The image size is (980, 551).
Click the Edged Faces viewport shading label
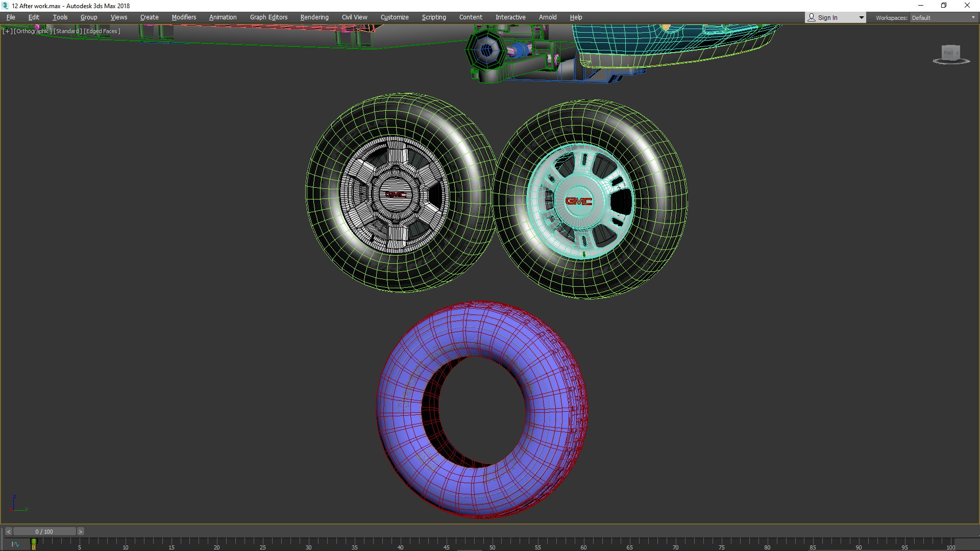click(x=102, y=31)
